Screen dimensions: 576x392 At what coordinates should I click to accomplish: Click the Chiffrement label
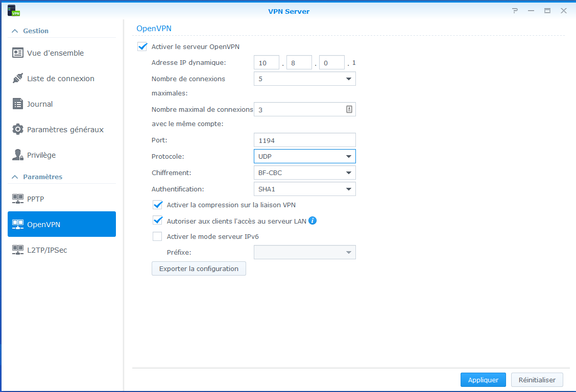pyautogui.click(x=171, y=173)
